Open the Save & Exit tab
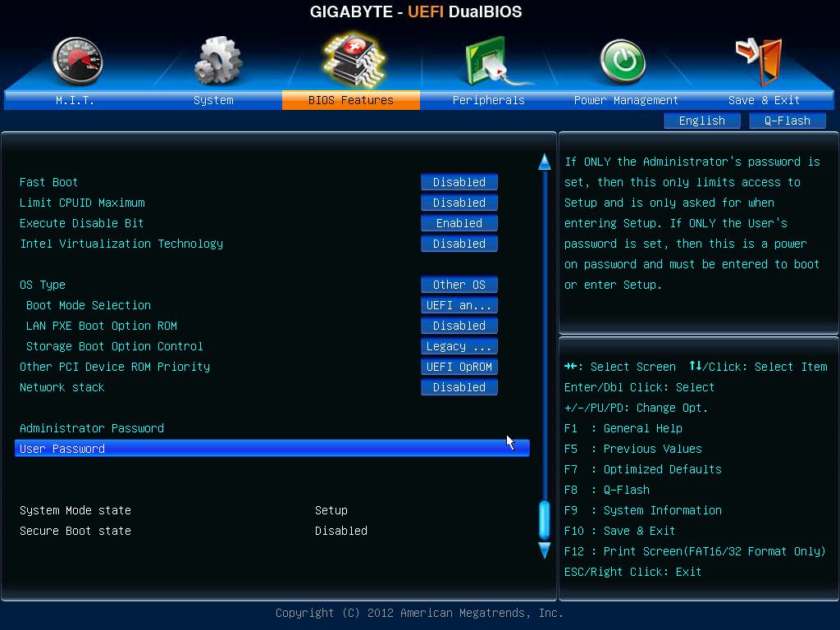 [x=764, y=100]
